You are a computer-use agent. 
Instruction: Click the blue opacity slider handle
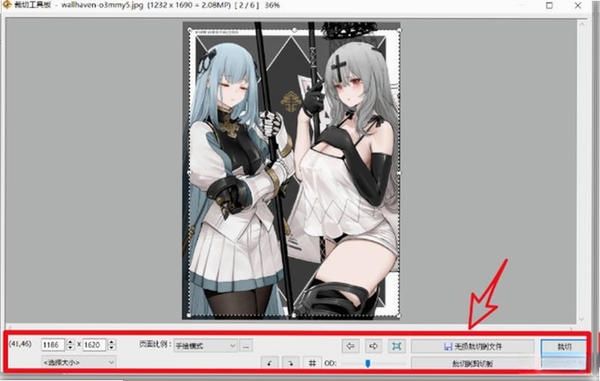368,363
